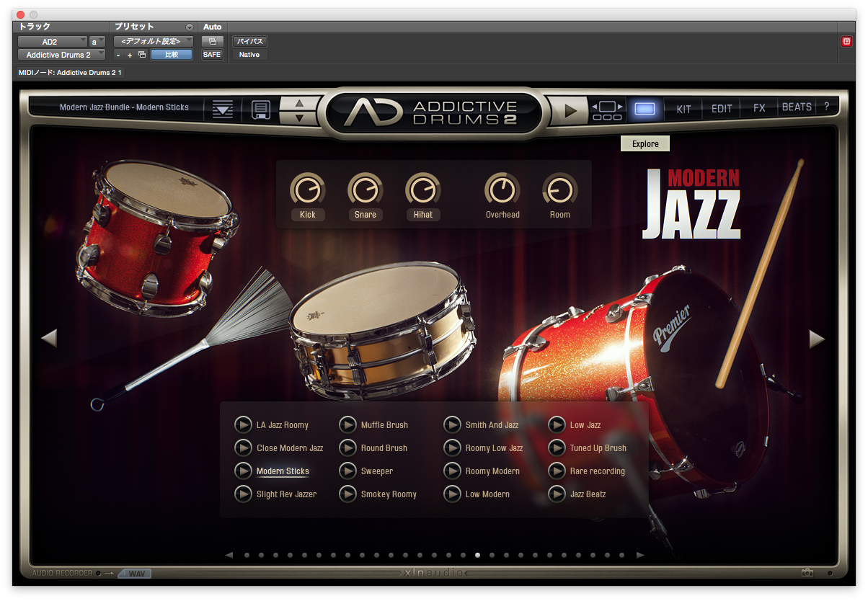The width and height of the screenshot is (868, 601).
Task: Preview the Muffle Brush preset play icon
Action: pos(347,425)
